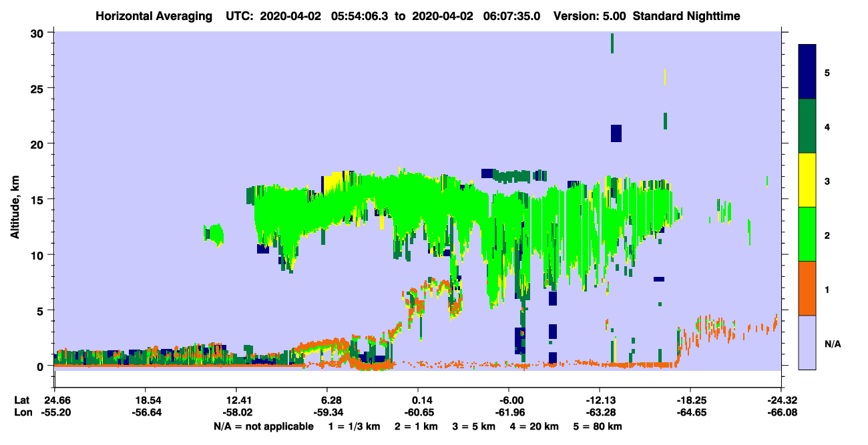Click the orange colorbar segment labeled 1
This screenshot has height=445, width=868.
pyautogui.click(x=807, y=288)
